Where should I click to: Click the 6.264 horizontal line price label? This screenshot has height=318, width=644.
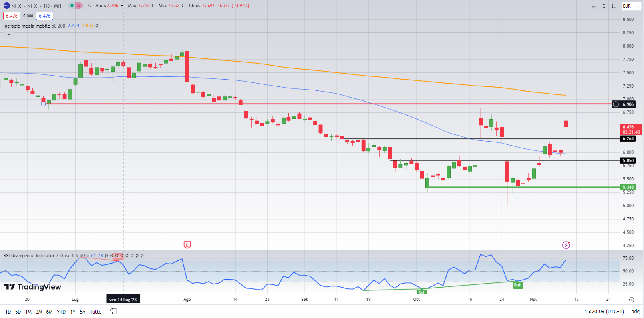(628, 138)
